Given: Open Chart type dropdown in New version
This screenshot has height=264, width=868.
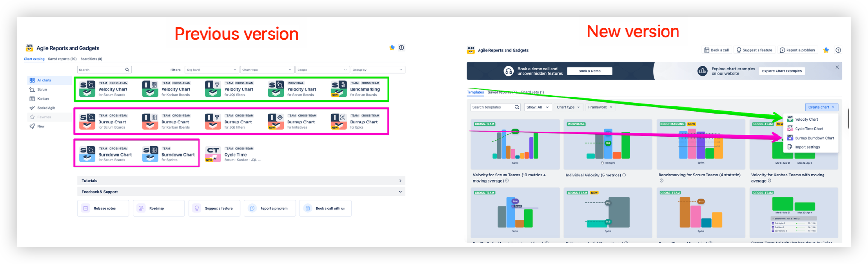Looking at the screenshot, I should (568, 107).
